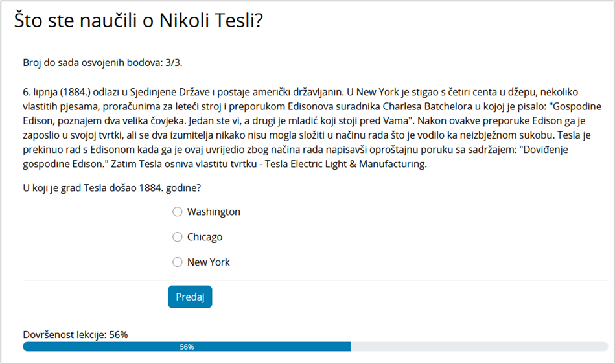This screenshot has width=615, height=364.
Task: Click the gray unfilled part of progress bar
Action: pos(480,347)
